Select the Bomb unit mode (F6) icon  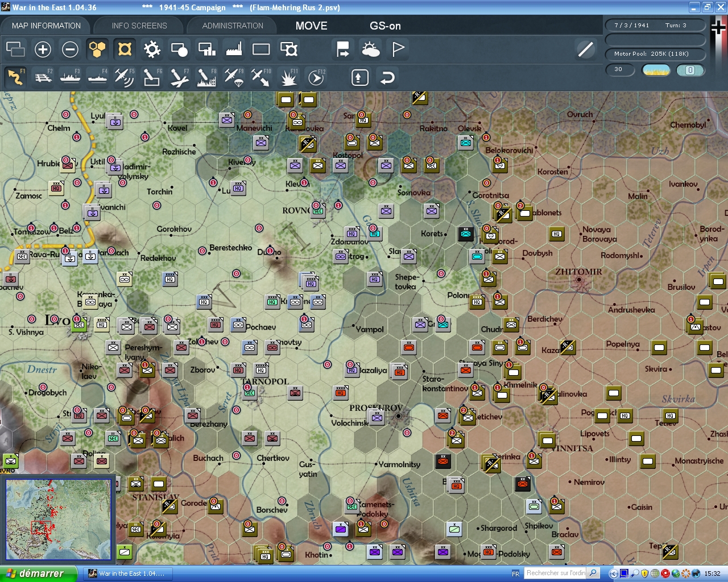[152, 77]
